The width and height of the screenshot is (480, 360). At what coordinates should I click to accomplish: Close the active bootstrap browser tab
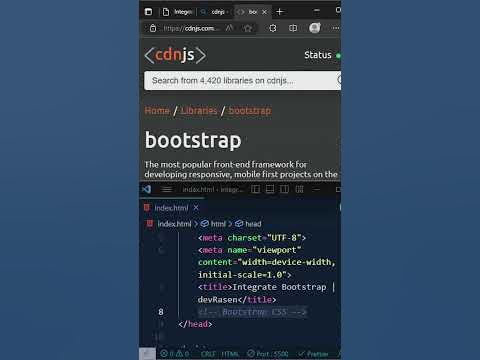264,12
